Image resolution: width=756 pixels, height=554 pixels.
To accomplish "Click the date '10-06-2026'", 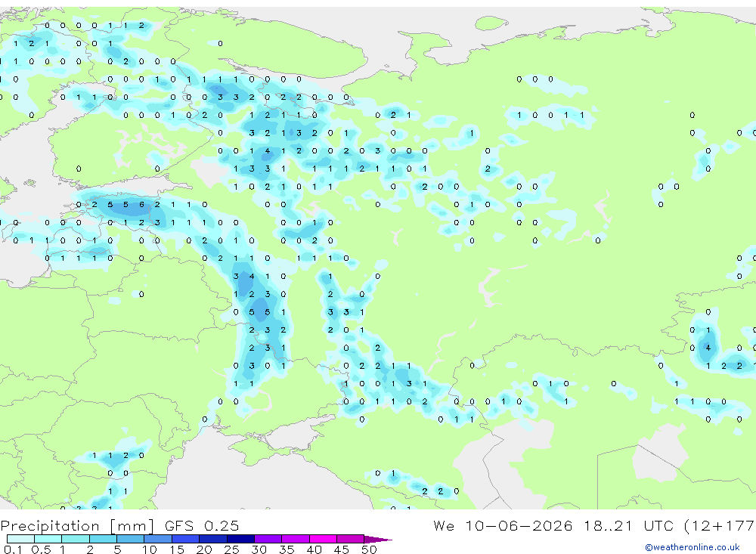I will coord(519,525).
